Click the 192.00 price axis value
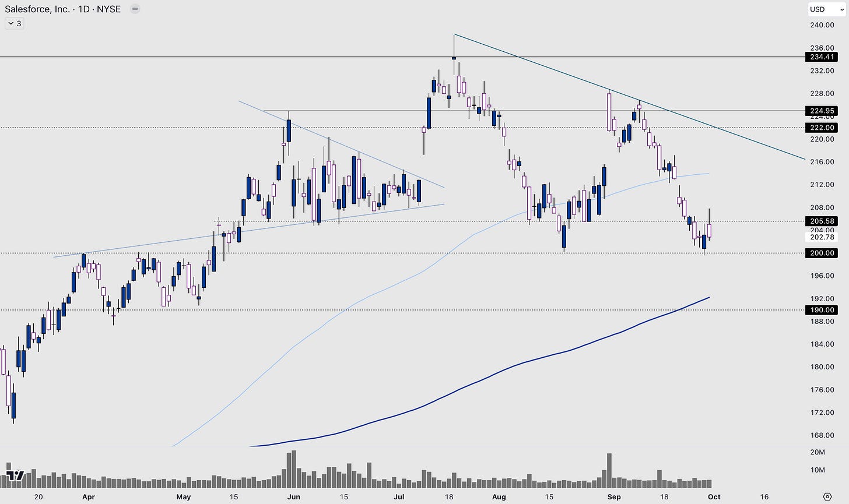 (822, 298)
